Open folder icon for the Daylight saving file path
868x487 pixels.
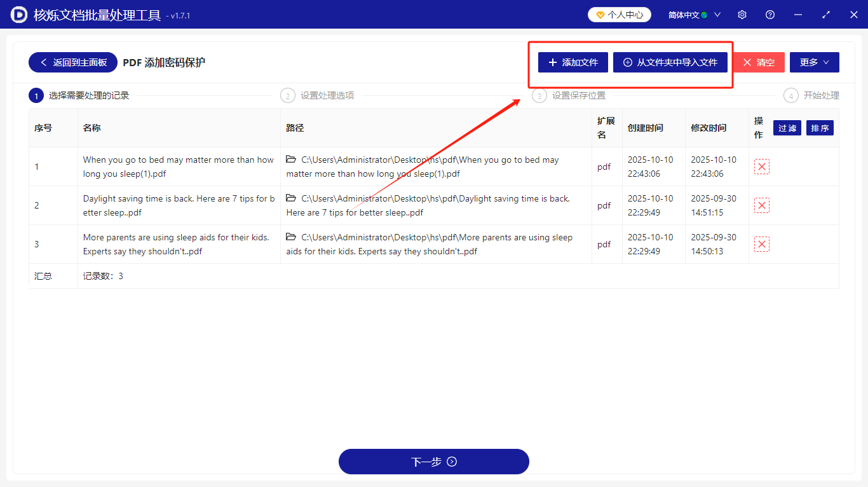pos(290,198)
